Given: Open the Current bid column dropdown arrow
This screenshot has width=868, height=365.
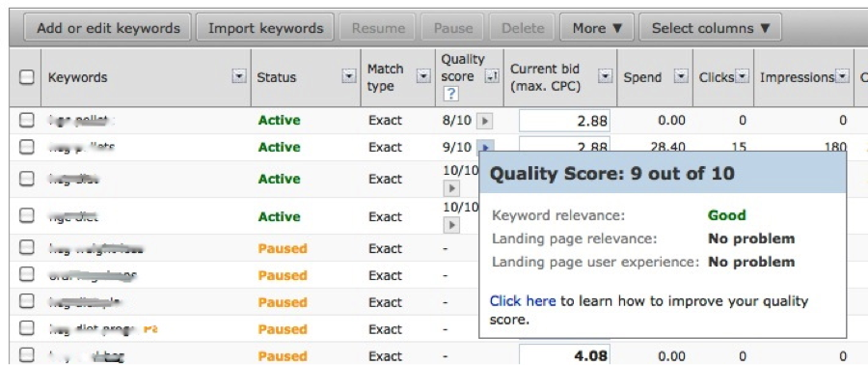Looking at the screenshot, I should pos(606,77).
